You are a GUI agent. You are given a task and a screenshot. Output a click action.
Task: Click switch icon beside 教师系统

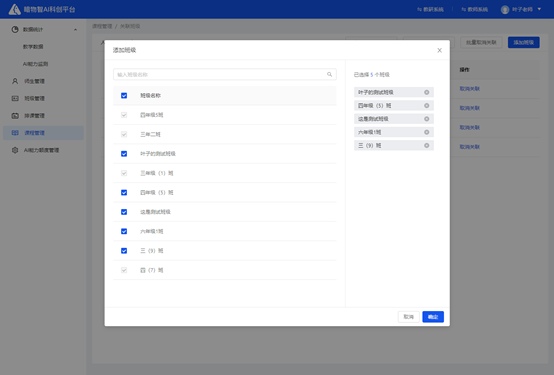(x=463, y=10)
